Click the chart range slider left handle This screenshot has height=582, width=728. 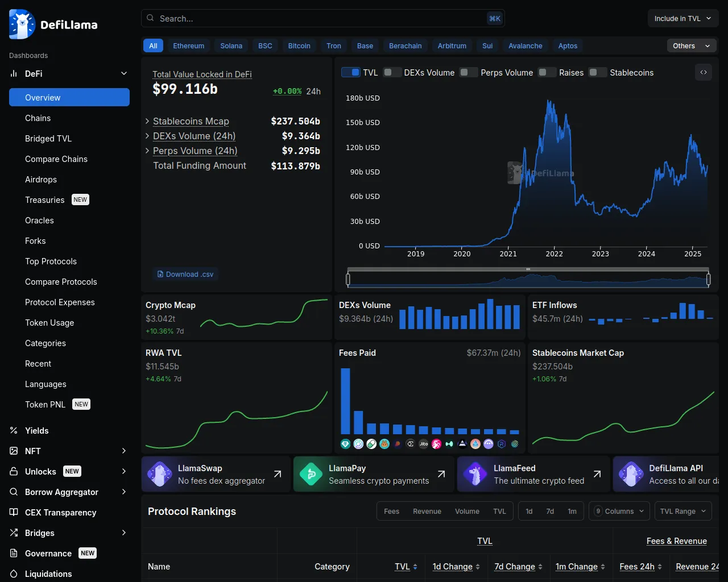(348, 279)
